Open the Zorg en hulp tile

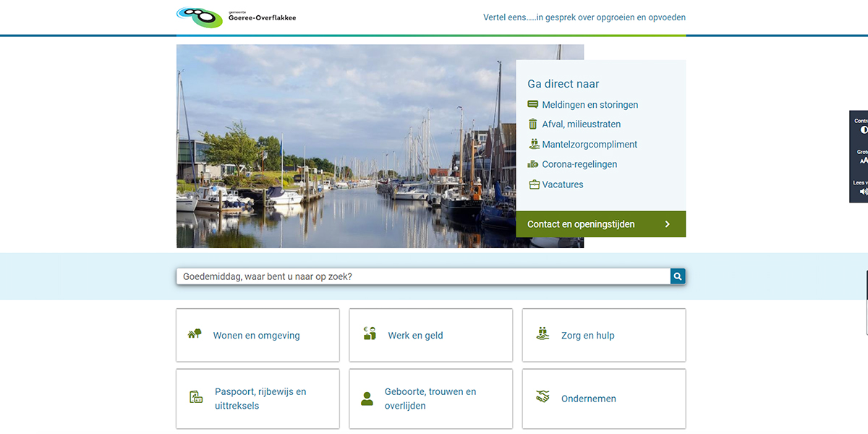[x=604, y=335]
